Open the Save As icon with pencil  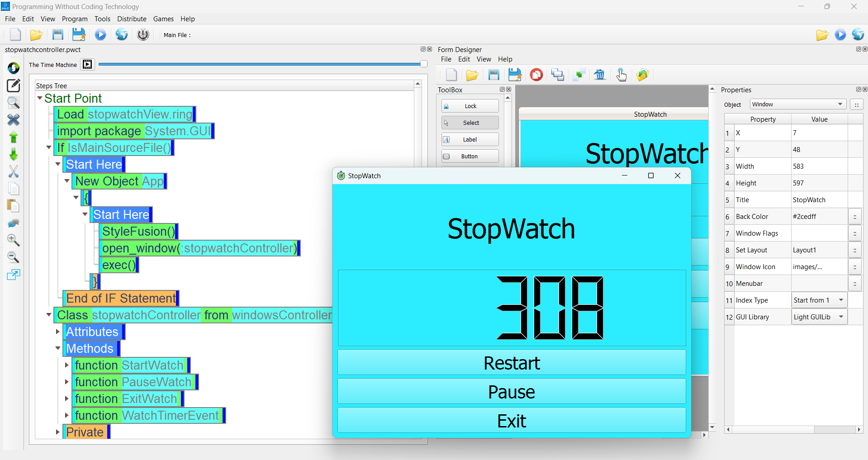click(x=79, y=34)
